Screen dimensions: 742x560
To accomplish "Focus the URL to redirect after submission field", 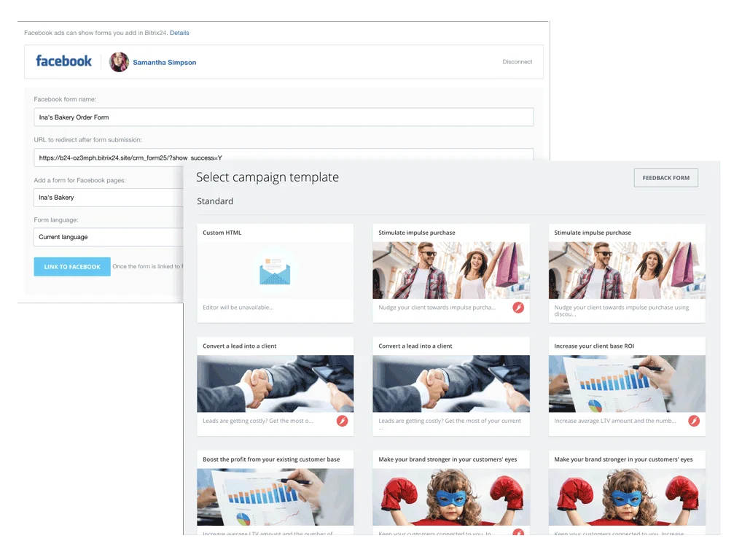I will (284, 157).
